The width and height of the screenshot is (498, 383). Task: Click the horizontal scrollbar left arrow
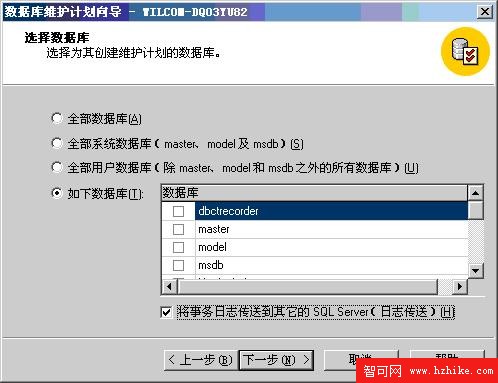coord(170,287)
